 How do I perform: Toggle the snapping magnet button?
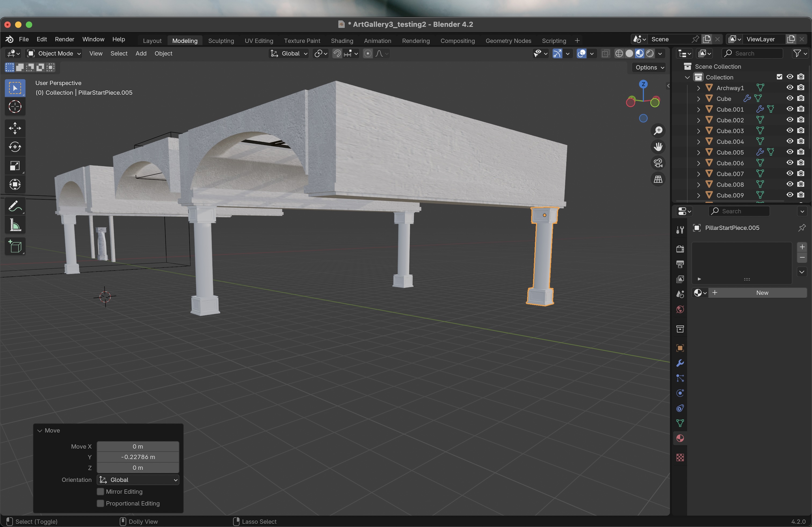click(x=337, y=53)
